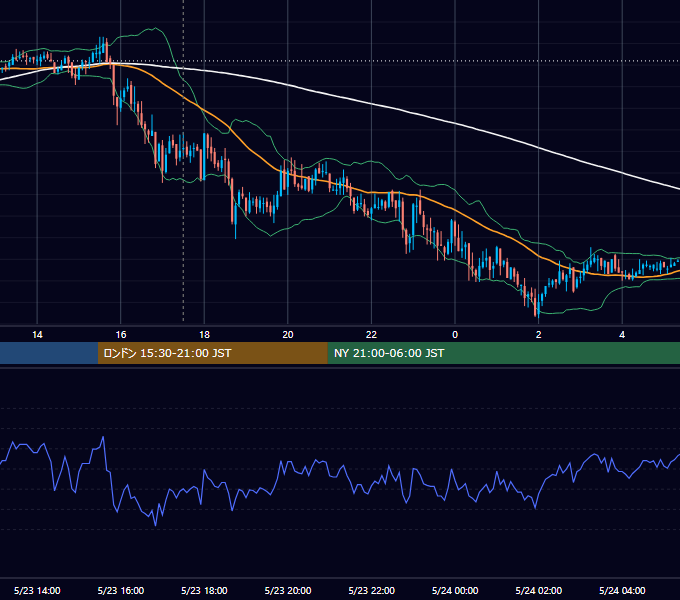Screen dimensions: 680x600
Task: Click the 18 hour label on price chart axis
Action: pyautogui.click(x=204, y=335)
